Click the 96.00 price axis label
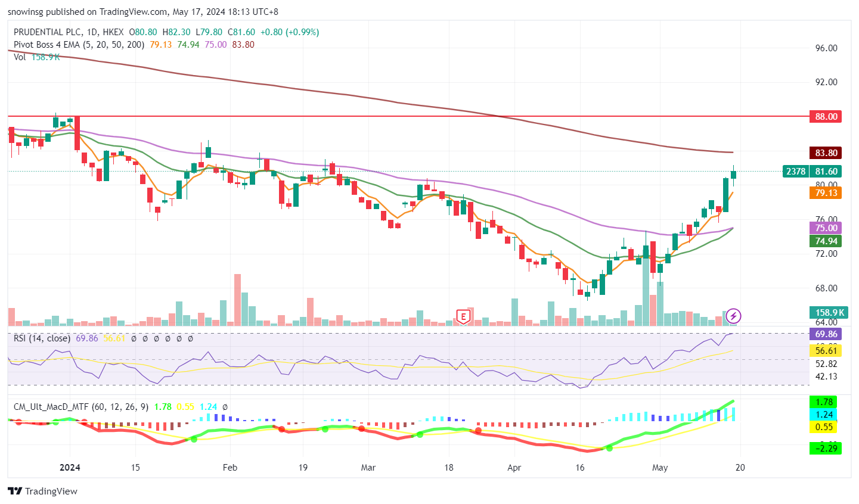Viewport: 859px width, 504px height. point(826,48)
